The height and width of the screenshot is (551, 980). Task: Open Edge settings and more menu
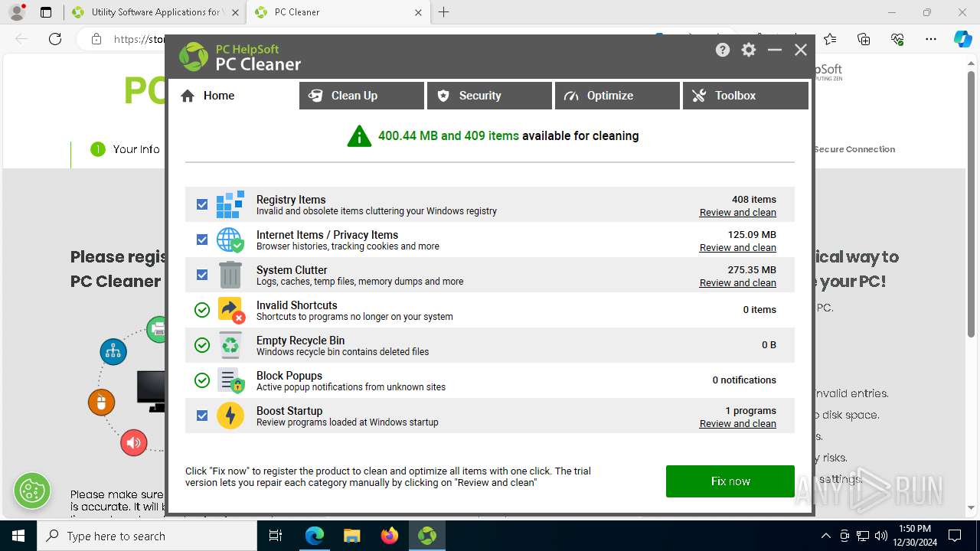coord(931,39)
